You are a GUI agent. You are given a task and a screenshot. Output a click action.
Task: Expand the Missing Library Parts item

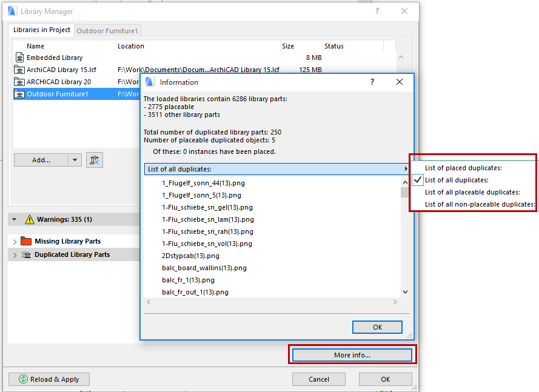click(x=15, y=242)
